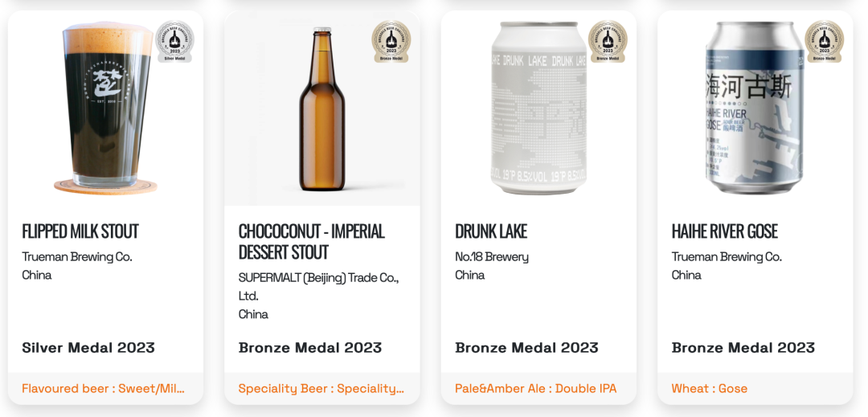Click the Flipped Milk Stout title
Screen dimensions: 868x417
80,231
